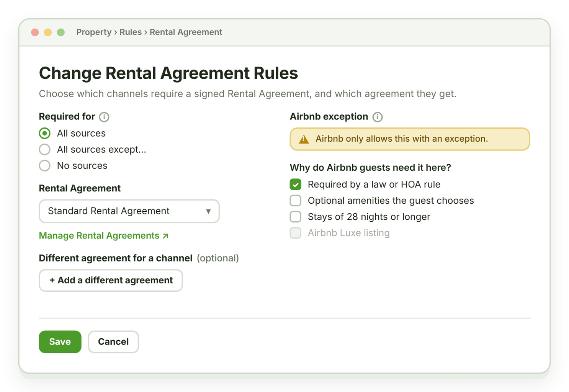Click the green maximize window button

click(x=61, y=32)
